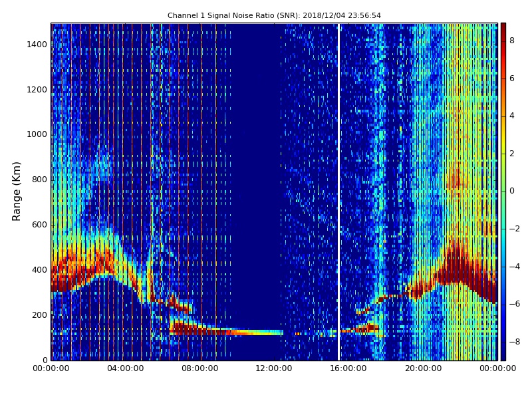Image resolution: width=532 pixels, height=399 pixels.
Task: Click the colorbar value 8 label
Action: (512, 41)
